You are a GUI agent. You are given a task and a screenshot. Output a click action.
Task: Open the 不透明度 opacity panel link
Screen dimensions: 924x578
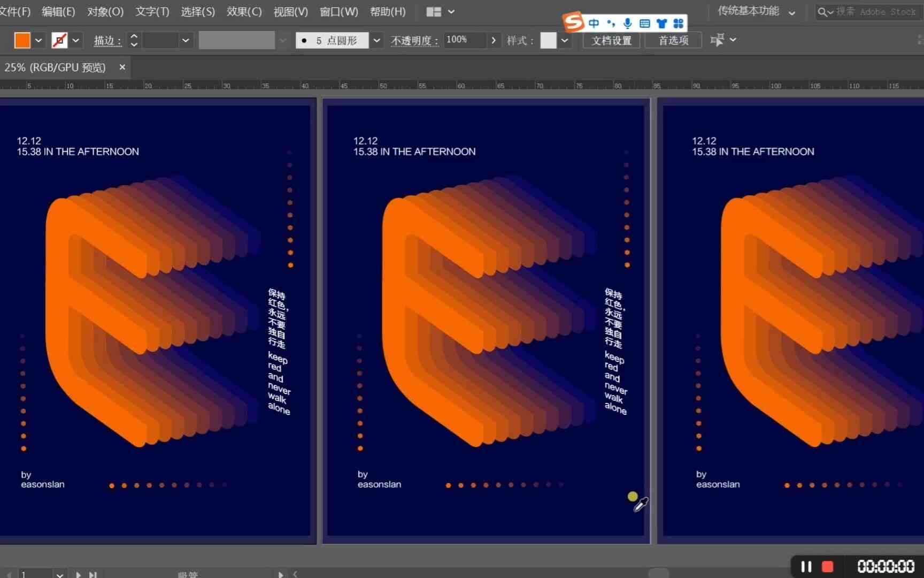point(414,41)
